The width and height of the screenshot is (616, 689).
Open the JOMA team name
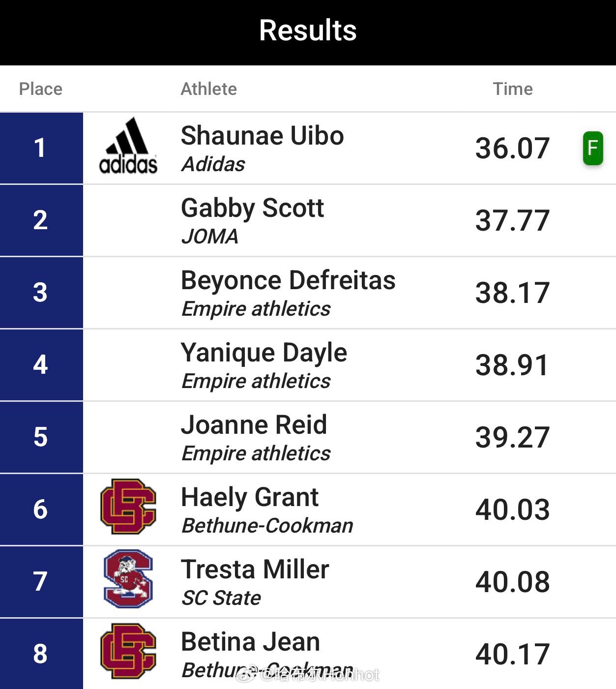210,237
